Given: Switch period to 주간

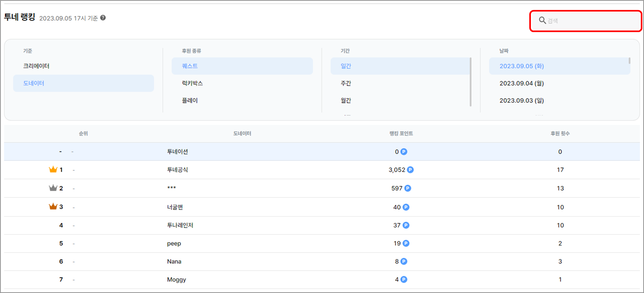Looking at the screenshot, I should [346, 83].
